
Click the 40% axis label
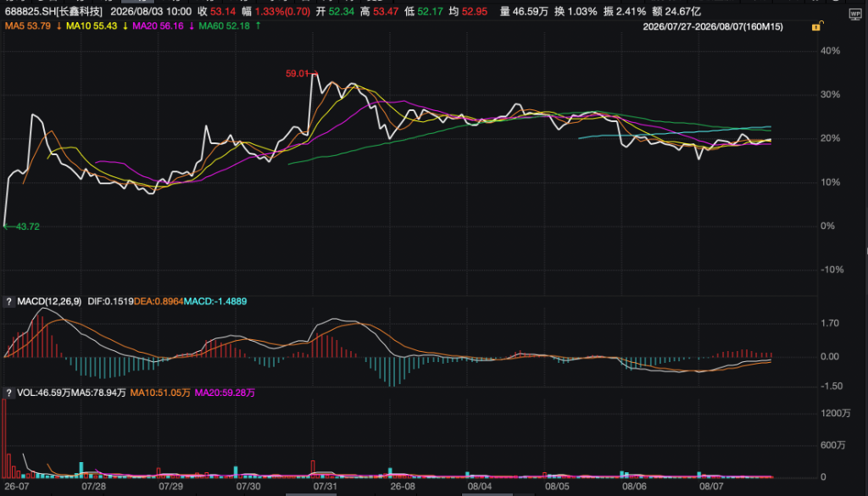pyautogui.click(x=830, y=51)
